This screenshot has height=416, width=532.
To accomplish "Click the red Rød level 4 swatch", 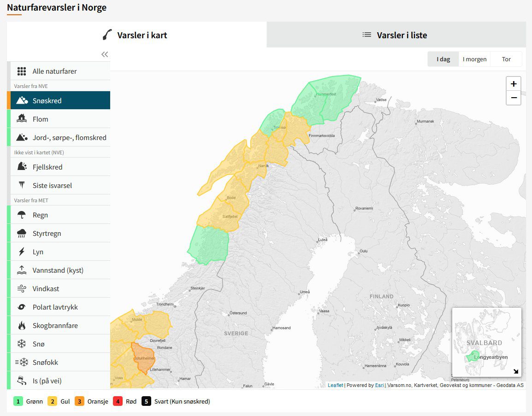I will click(x=118, y=401).
